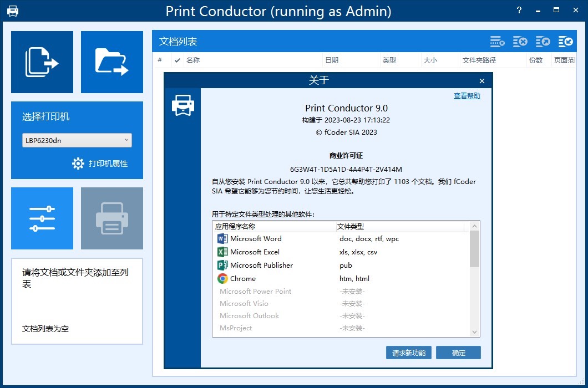Click the checkmark column header
588x388 pixels.
coord(178,60)
